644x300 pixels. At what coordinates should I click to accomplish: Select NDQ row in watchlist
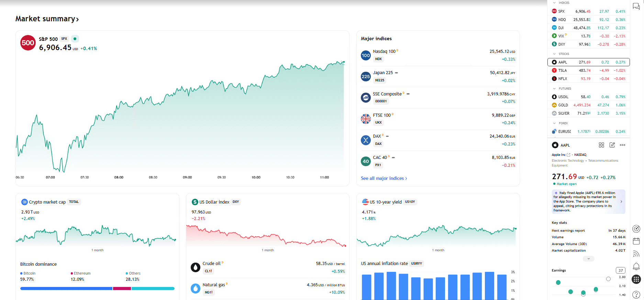[588, 20]
